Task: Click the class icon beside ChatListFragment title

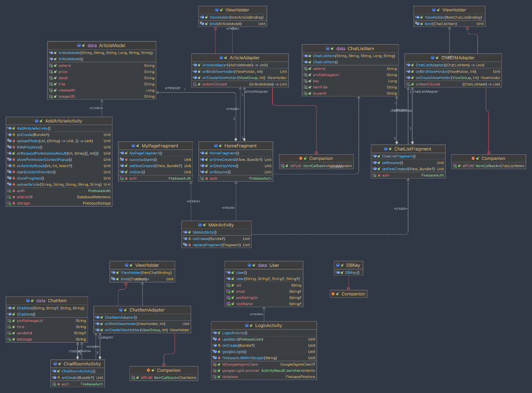Action: pyautogui.click(x=386, y=149)
